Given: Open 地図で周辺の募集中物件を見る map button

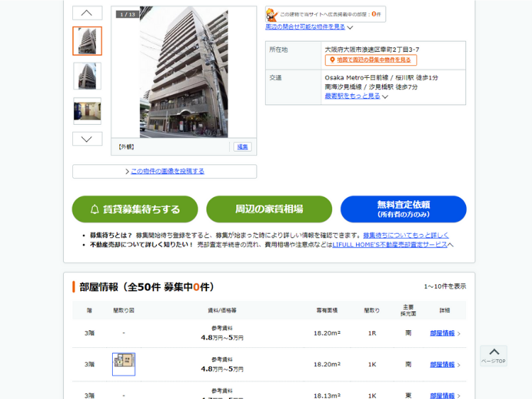Looking at the screenshot, I should pyautogui.click(x=371, y=60).
